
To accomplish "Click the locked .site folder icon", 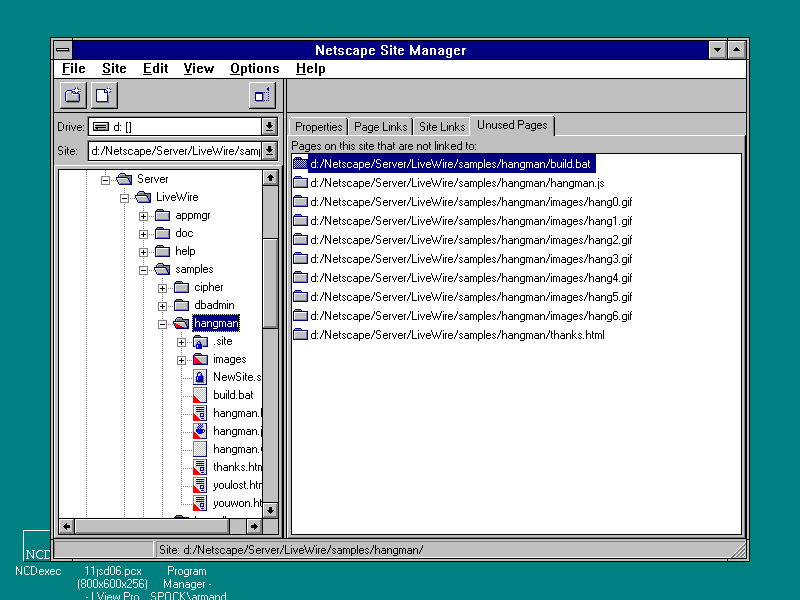I will [x=199, y=341].
